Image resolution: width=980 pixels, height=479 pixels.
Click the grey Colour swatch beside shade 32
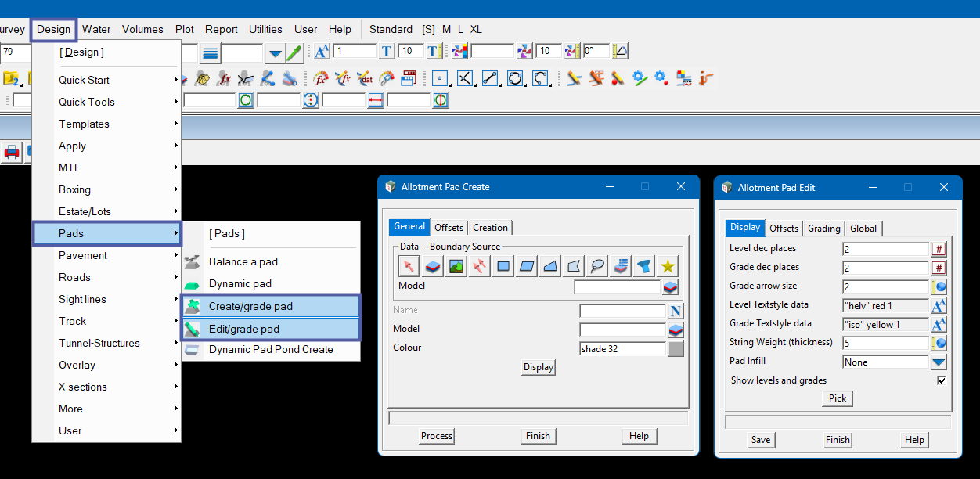[676, 349]
